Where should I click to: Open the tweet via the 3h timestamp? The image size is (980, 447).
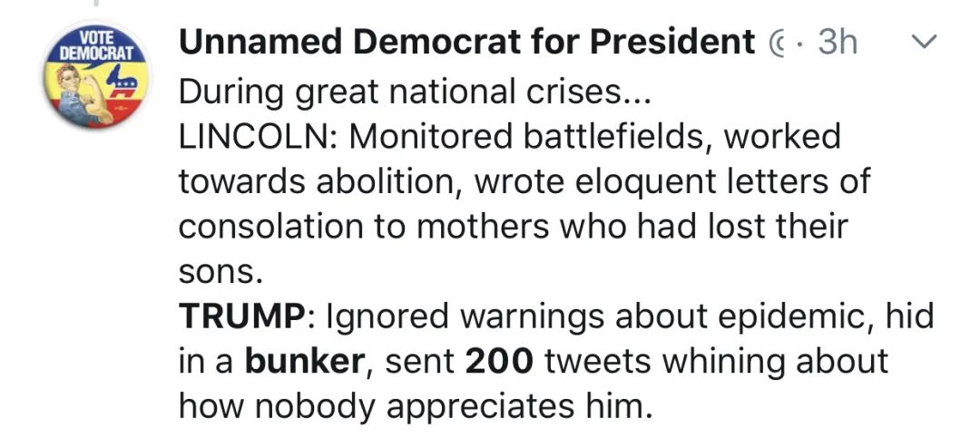point(837,43)
